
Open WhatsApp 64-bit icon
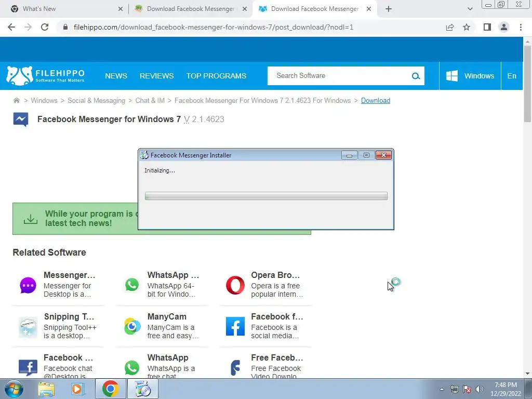tap(131, 285)
